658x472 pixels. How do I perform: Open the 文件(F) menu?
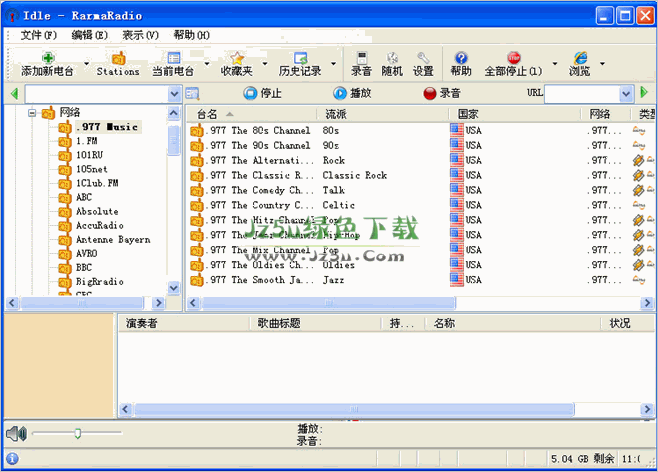pos(39,35)
